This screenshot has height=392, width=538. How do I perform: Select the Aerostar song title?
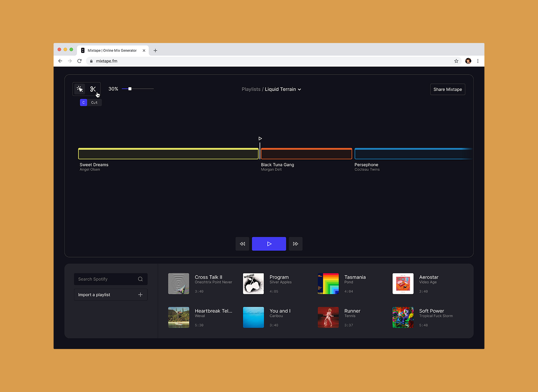coord(429,277)
